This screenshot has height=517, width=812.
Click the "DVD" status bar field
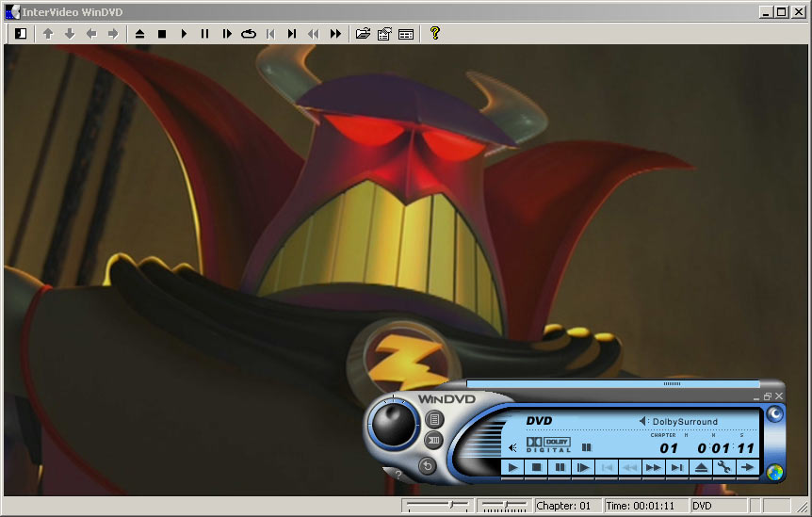(x=719, y=506)
